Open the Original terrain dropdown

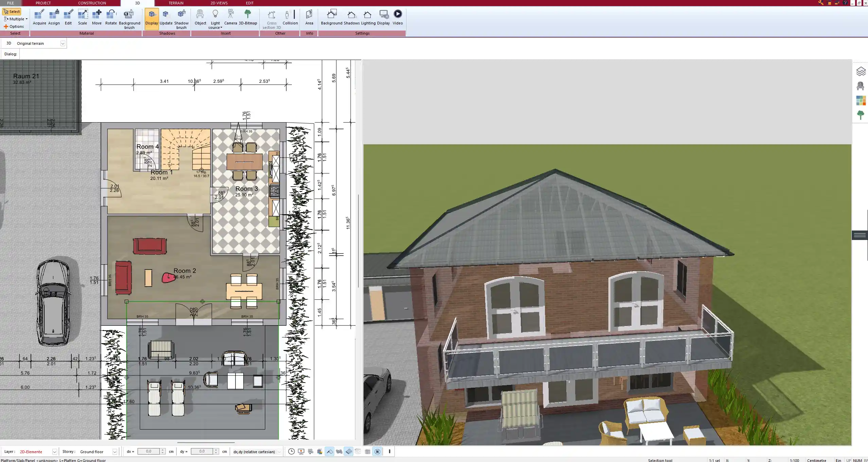click(x=63, y=43)
